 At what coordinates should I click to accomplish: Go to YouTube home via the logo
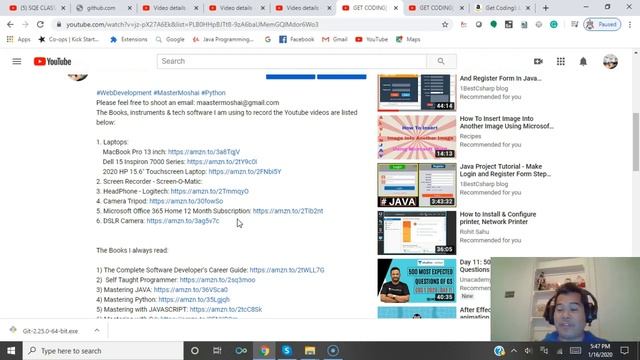coord(52,61)
